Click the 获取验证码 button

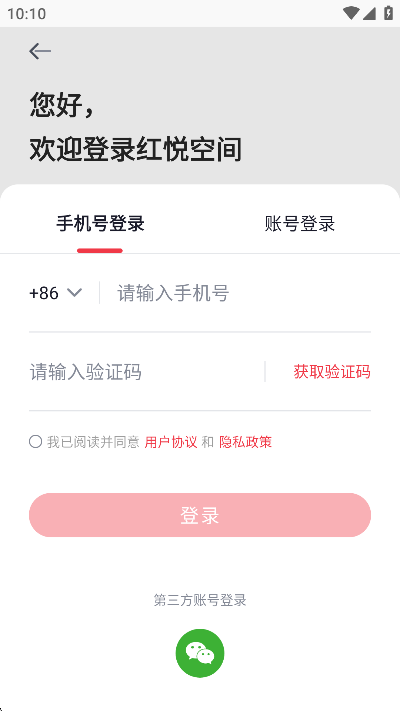(332, 372)
